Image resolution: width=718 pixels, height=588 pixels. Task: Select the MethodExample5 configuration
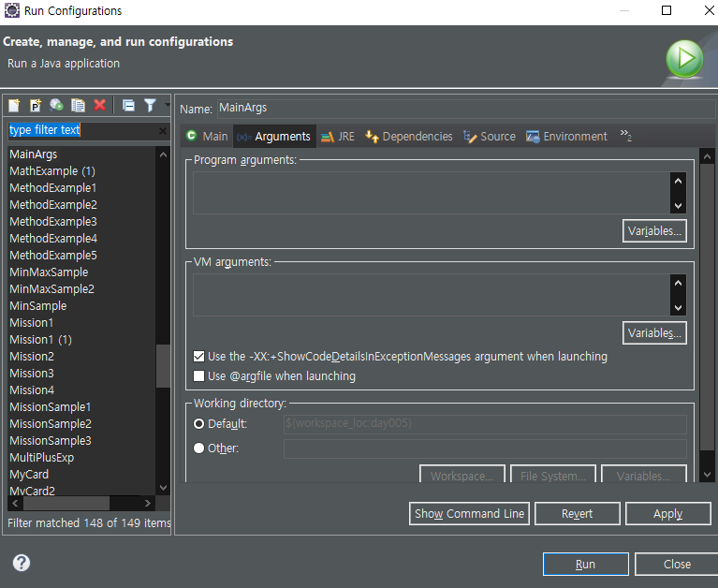coord(53,256)
